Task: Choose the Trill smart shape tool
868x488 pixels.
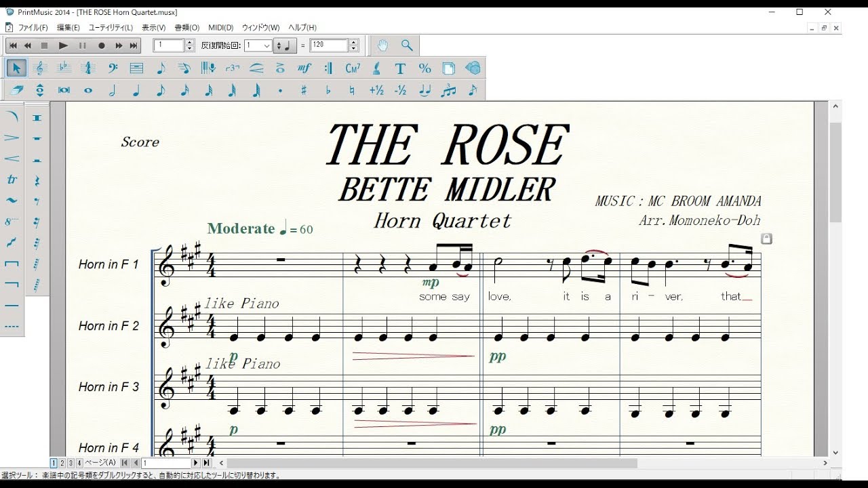Action: point(12,180)
